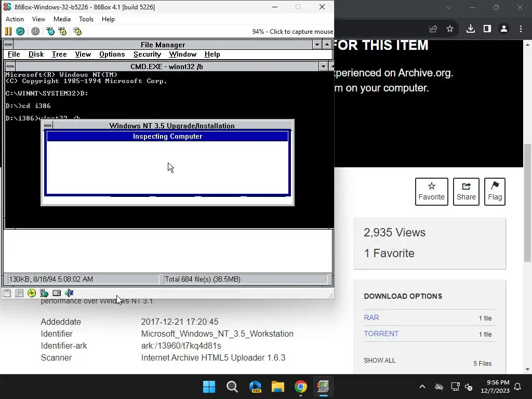Open File Manager's Tree menu
This screenshot has height=399, width=532.
click(x=59, y=54)
